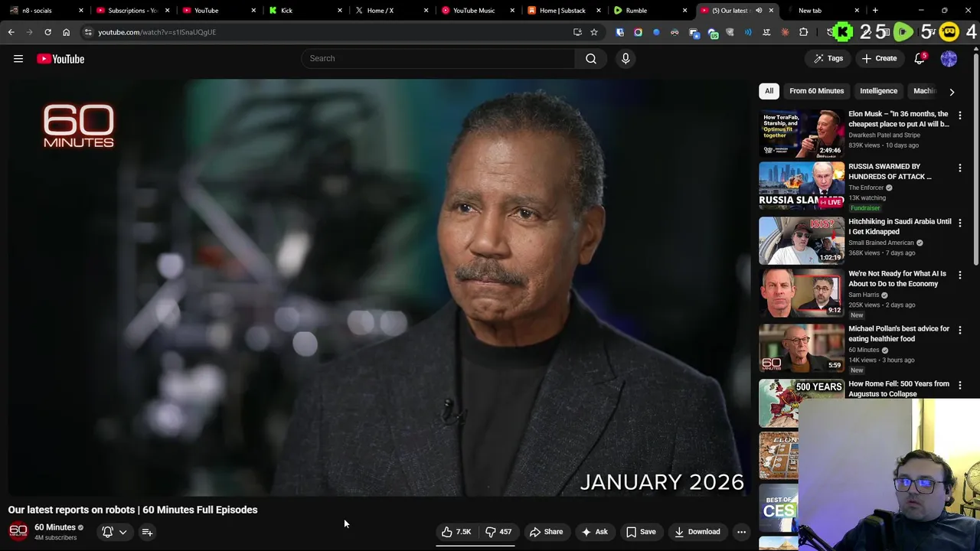Viewport: 980px width, 551px height.
Task: Switch to the Home / Substack tab
Action: coord(563,10)
